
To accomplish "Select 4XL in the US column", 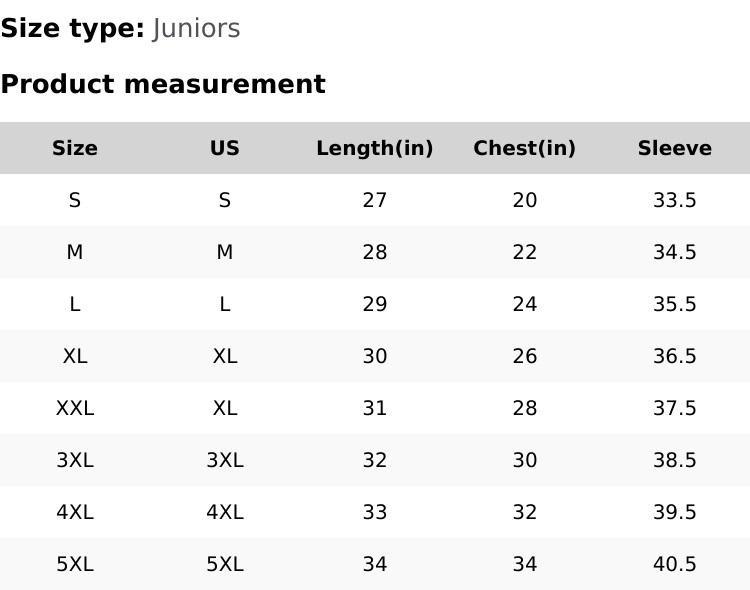I will (x=225, y=512).
